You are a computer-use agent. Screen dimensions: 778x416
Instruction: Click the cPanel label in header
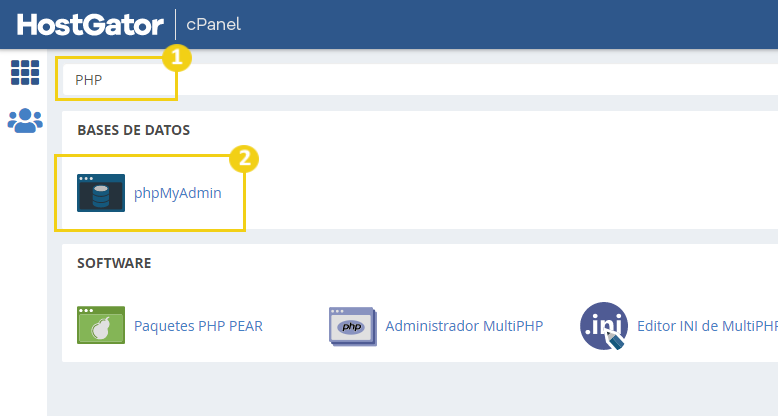click(x=213, y=24)
